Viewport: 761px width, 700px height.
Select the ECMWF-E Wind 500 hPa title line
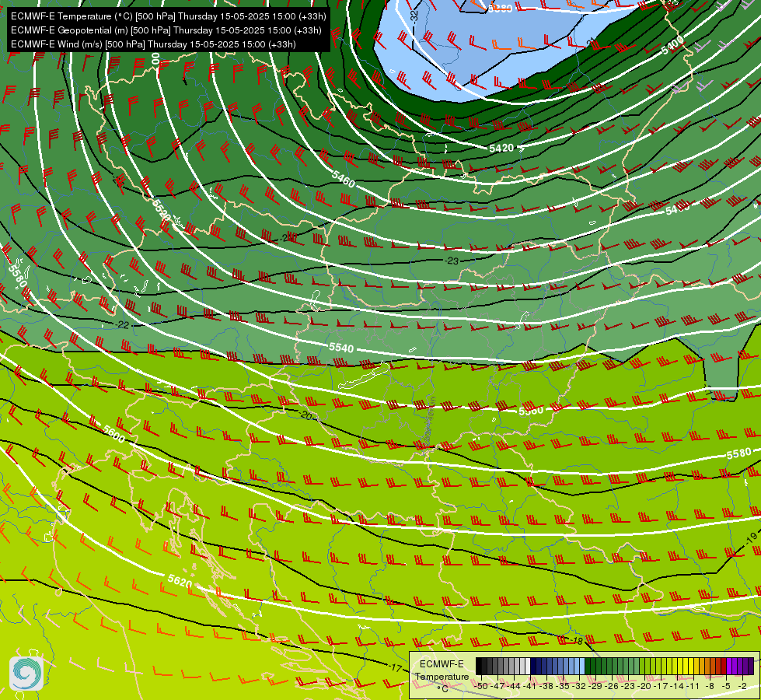pyautogui.click(x=153, y=44)
